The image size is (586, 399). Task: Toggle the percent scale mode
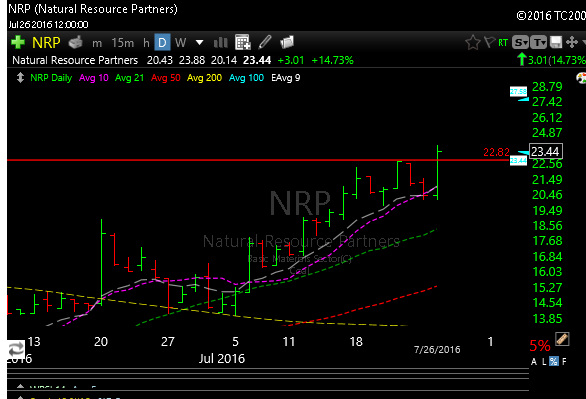tap(554, 361)
